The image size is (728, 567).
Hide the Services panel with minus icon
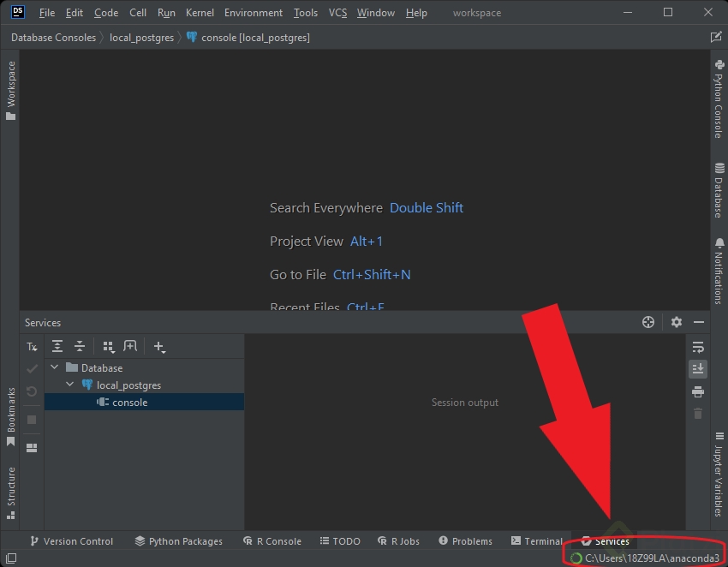699,322
